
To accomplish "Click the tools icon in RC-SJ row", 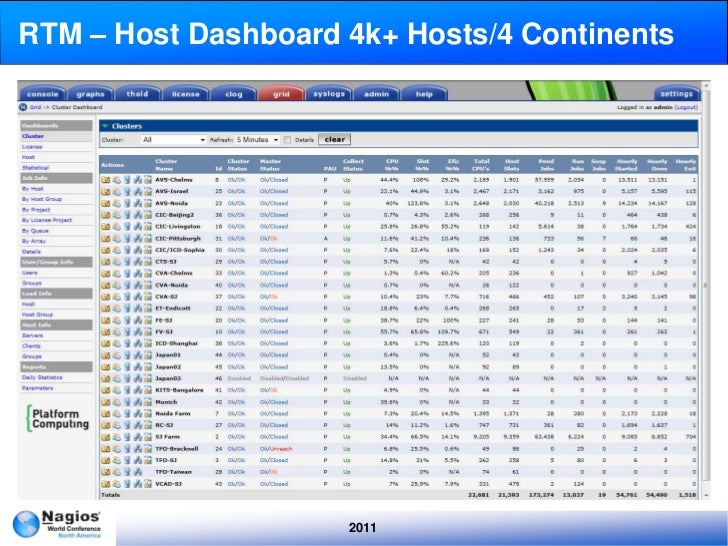I will (138, 425).
